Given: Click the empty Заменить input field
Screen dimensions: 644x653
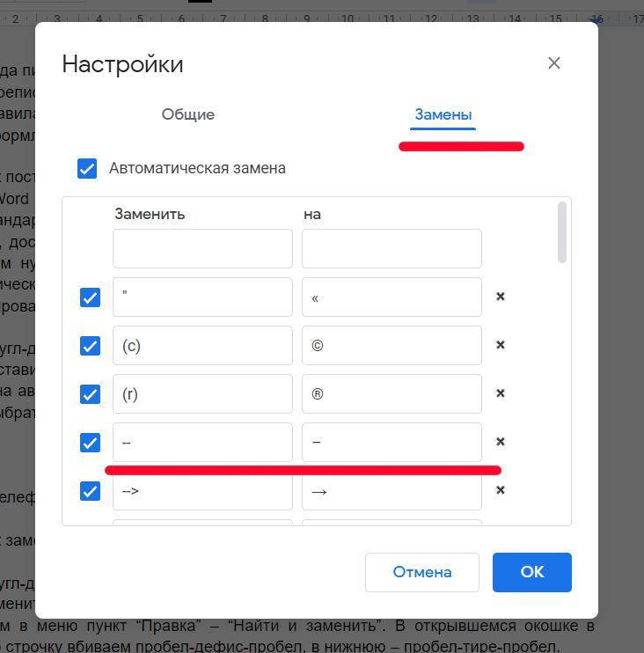Looking at the screenshot, I should [x=202, y=249].
